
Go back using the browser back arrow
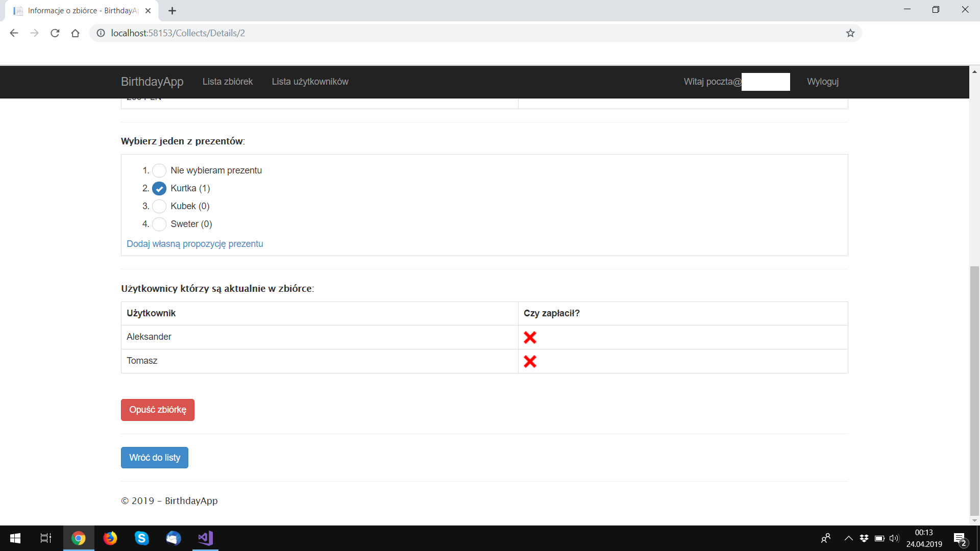14,33
